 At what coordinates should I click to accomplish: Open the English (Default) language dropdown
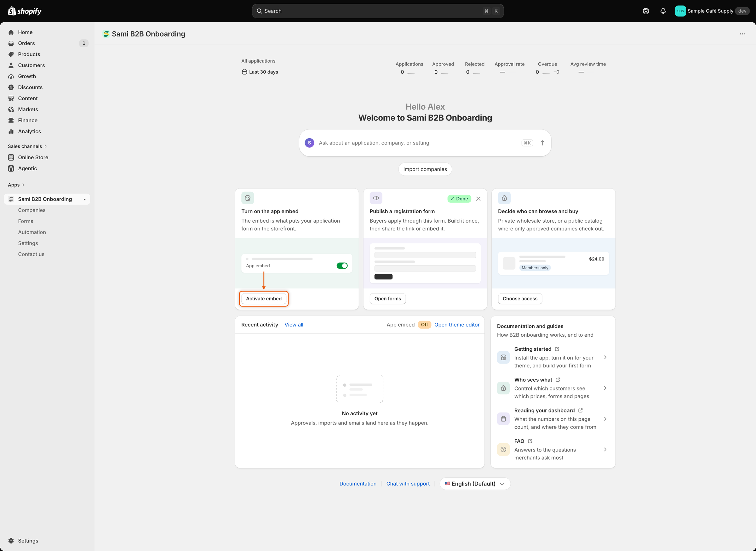coord(475,483)
